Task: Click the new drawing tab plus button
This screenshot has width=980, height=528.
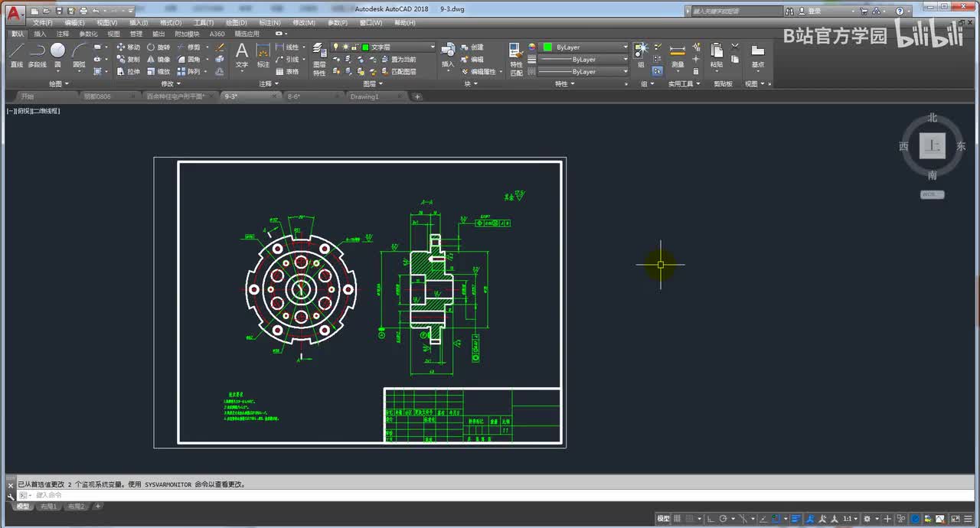Action: [417, 97]
